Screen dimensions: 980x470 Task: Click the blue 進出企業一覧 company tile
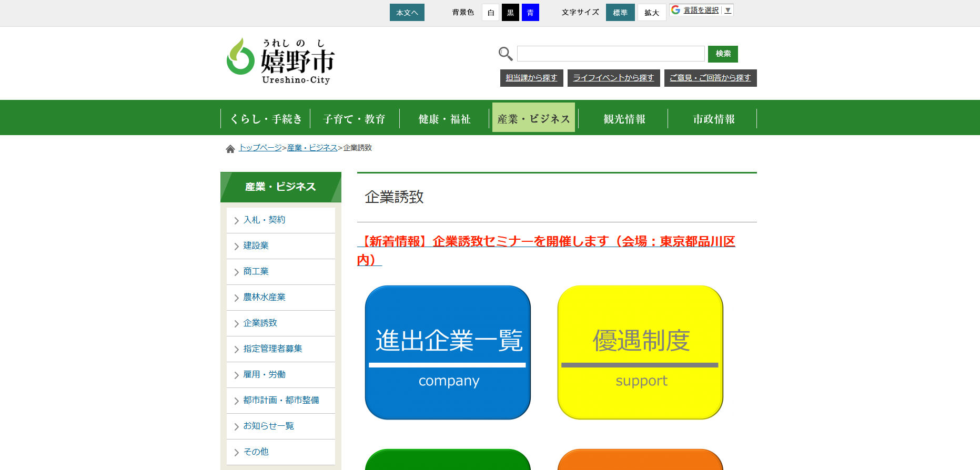pyautogui.click(x=448, y=352)
